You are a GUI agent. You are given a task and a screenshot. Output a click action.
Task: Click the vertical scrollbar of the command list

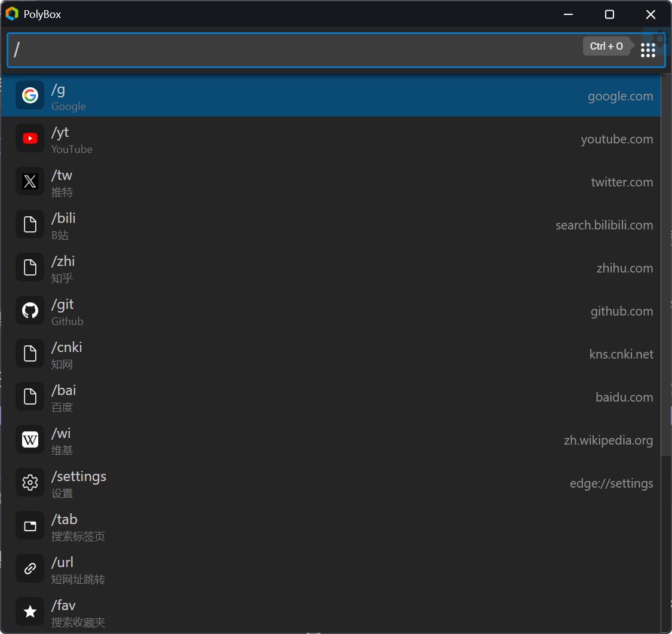point(666,266)
